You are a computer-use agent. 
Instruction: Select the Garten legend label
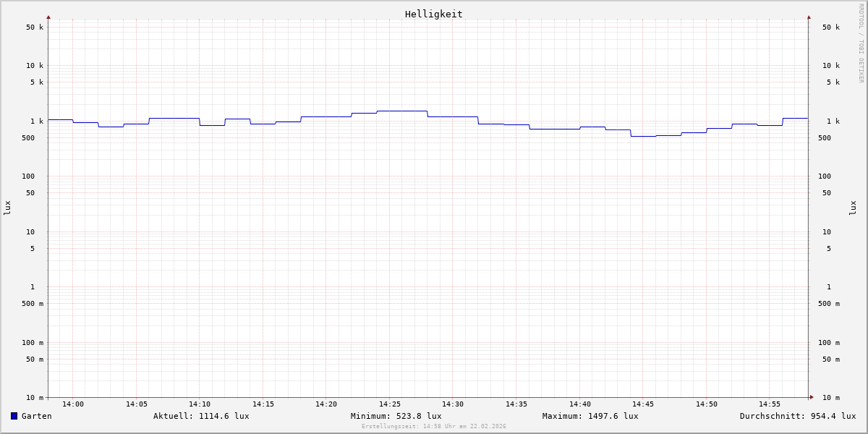[x=36, y=416]
